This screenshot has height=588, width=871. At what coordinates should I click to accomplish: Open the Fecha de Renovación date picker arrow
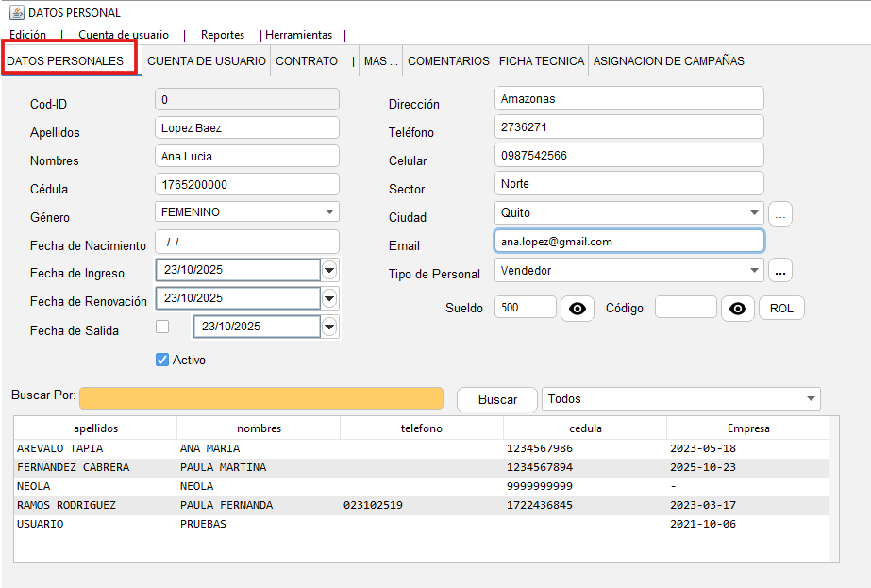[329, 299]
